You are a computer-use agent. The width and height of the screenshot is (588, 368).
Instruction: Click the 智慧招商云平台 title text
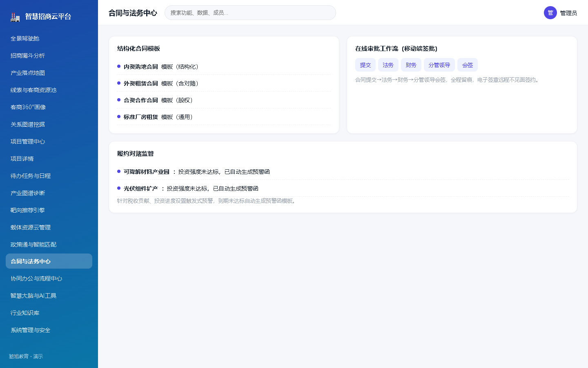coord(48,16)
